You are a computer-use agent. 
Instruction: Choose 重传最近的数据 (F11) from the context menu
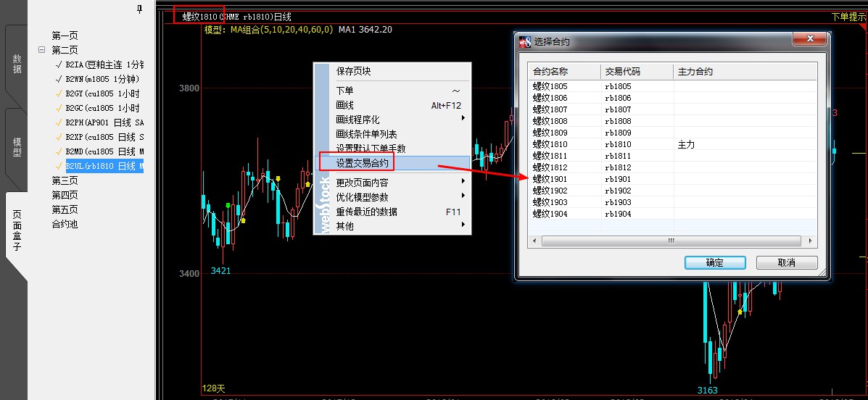coord(392,212)
